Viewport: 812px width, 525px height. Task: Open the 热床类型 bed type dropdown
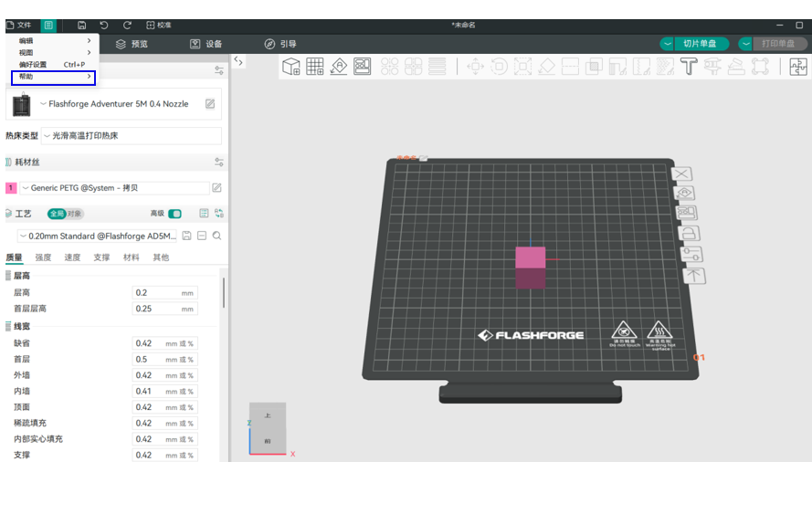click(131, 136)
